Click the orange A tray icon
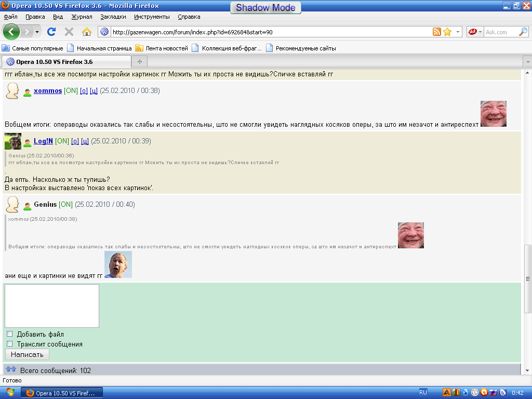Screen dimensions: 532x399 pos(447,393)
